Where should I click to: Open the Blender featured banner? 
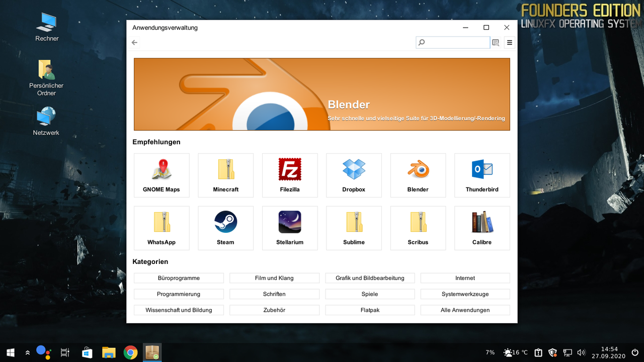pyautogui.click(x=322, y=95)
